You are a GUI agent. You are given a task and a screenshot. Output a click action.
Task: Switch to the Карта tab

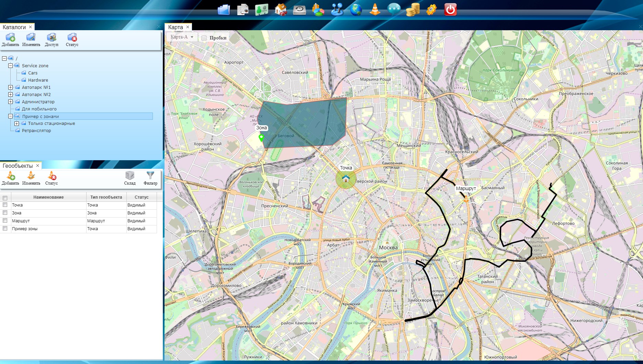(x=176, y=27)
